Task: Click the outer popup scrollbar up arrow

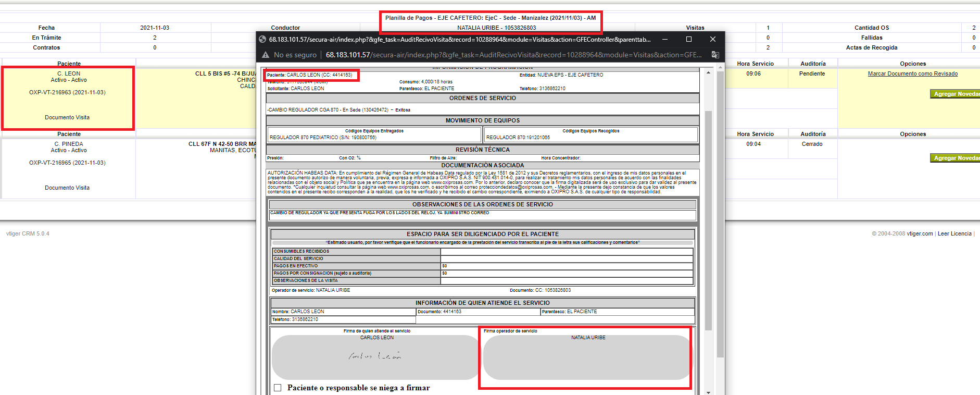Action: point(721,67)
